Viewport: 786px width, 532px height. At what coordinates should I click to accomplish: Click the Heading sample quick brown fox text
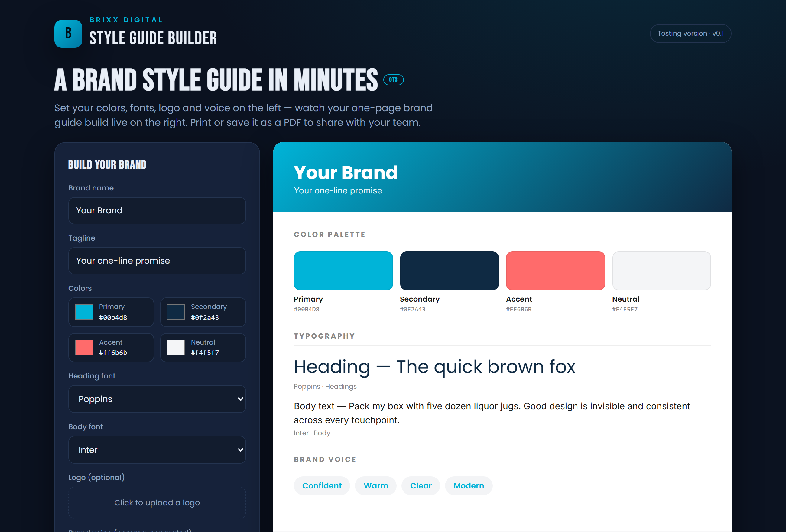tap(435, 367)
